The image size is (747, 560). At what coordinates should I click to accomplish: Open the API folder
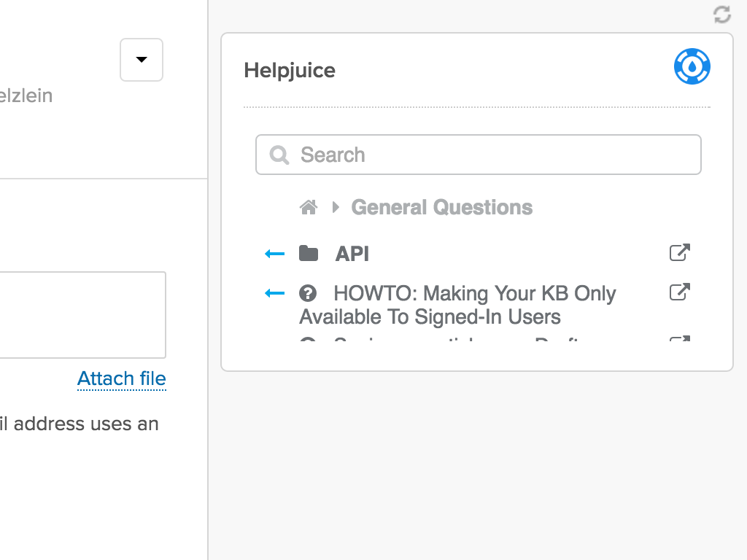(x=352, y=254)
